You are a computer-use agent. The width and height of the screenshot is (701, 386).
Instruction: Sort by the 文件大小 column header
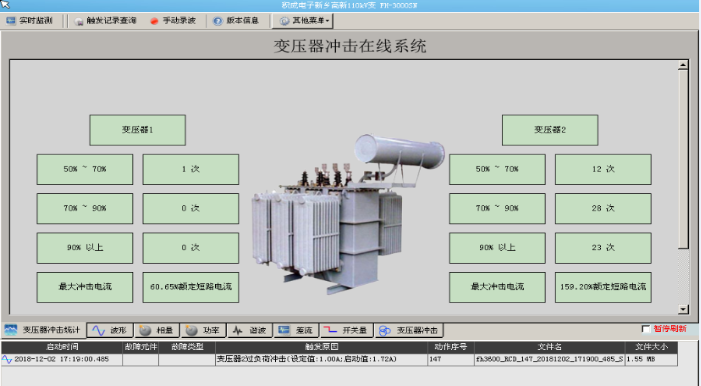click(x=651, y=347)
